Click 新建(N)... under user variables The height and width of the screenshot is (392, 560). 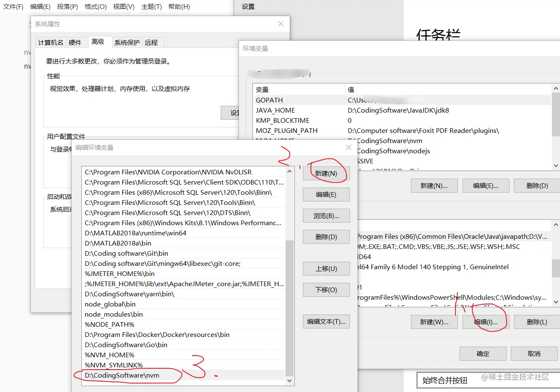[x=434, y=186]
